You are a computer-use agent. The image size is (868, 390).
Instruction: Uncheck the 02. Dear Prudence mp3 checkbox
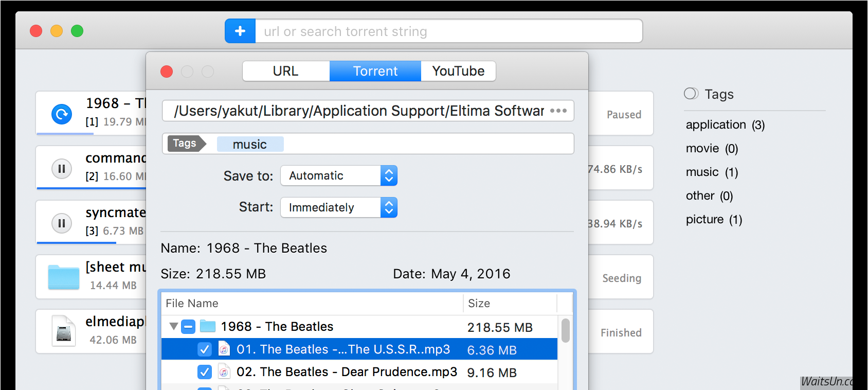click(205, 372)
